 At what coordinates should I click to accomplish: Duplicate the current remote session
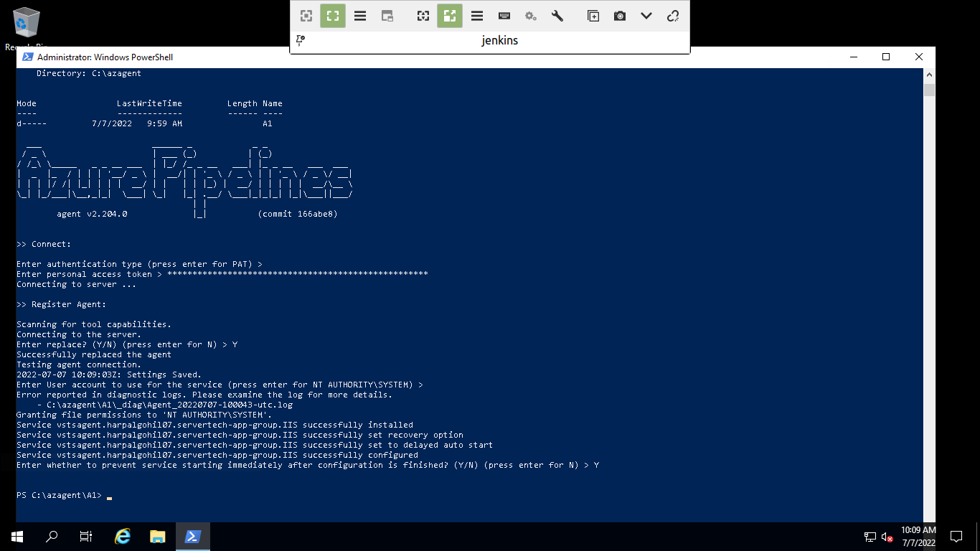point(593,16)
